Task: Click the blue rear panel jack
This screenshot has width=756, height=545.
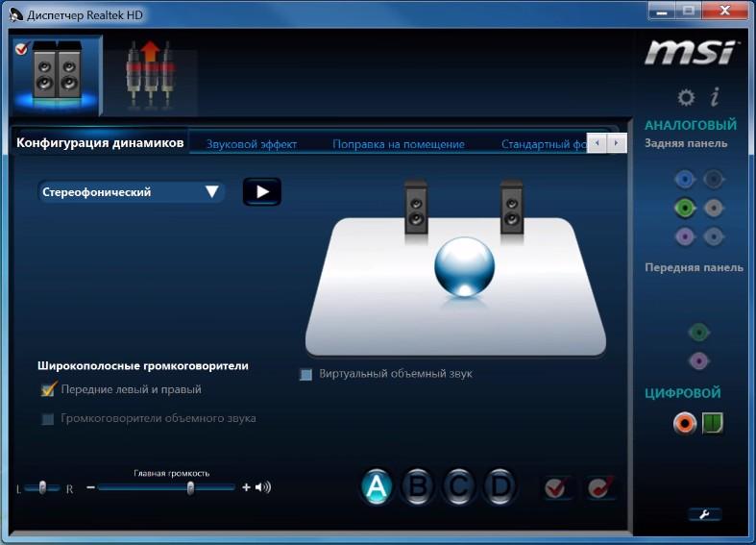Action: pyautogui.click(x=685, y=180)
